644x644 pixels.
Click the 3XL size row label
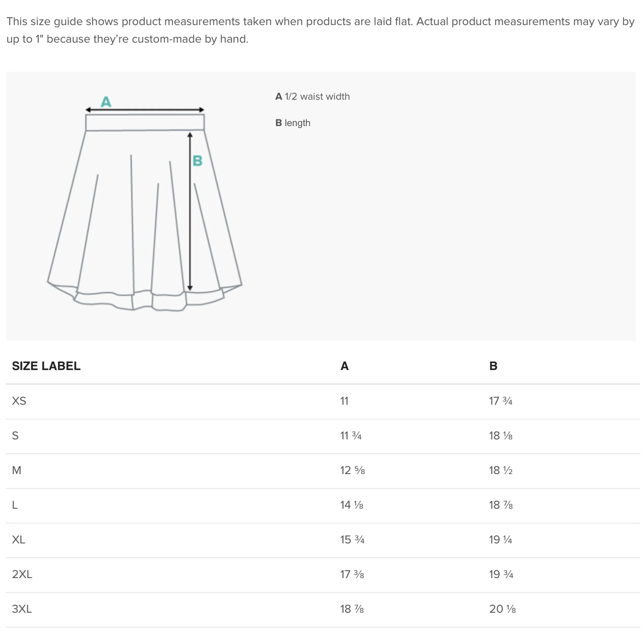pos(22,609)
